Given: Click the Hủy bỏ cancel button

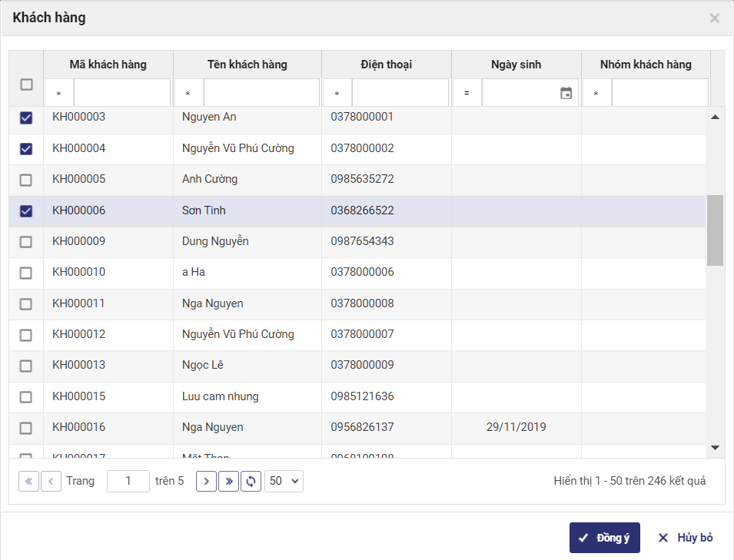Looking at the screenshot, I should point(686,538).
